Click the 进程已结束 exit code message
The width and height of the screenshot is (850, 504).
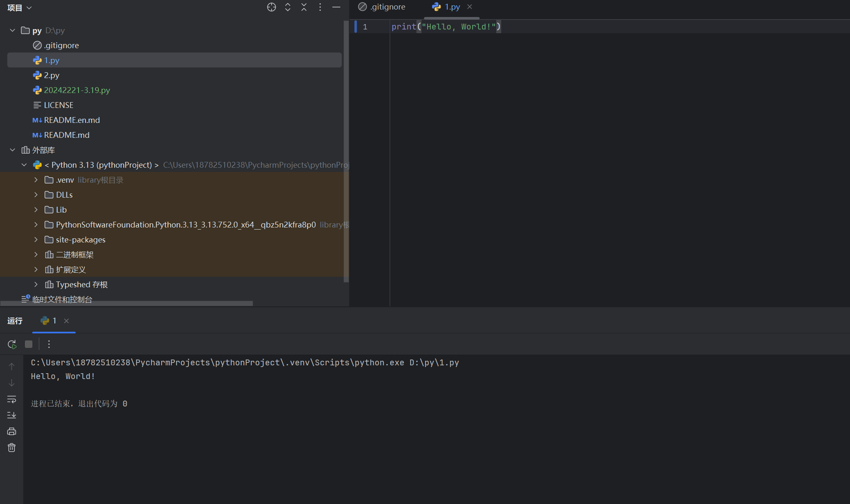click(79, 404)
